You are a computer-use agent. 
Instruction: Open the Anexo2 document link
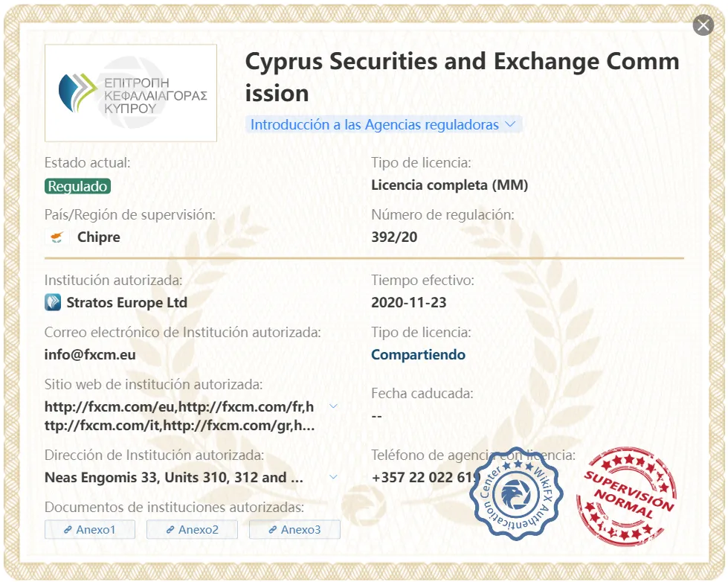coord(192,529)
